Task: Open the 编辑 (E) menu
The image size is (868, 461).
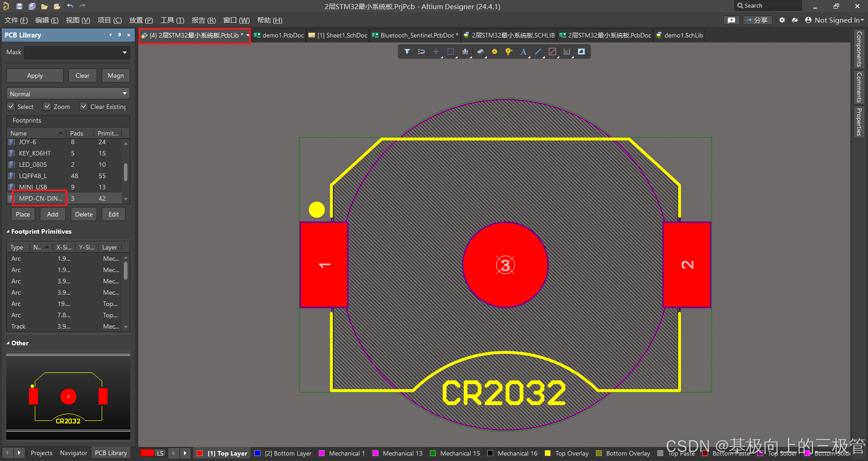Action: 47,20
